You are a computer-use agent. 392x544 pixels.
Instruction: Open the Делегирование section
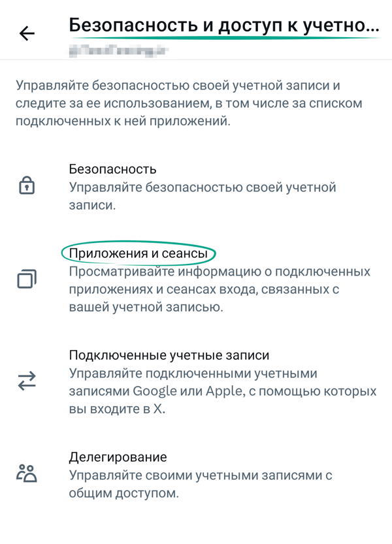click(x=118, y=456)
